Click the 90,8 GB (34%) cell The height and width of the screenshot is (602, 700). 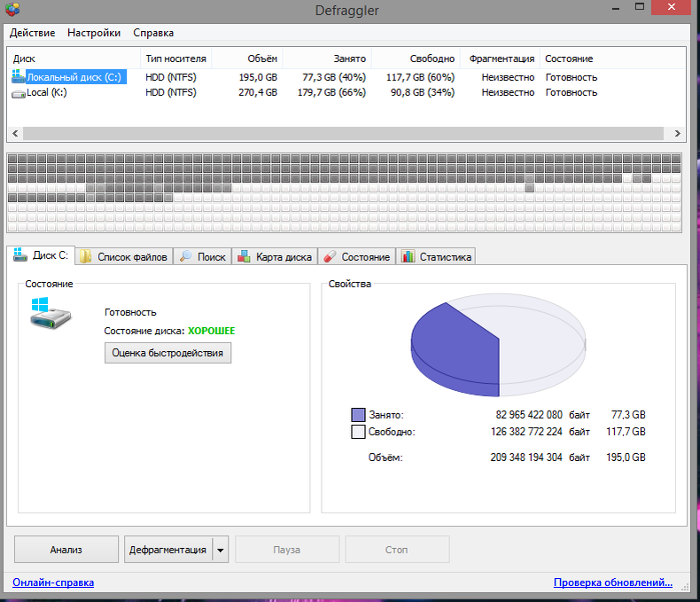point(423,92)
